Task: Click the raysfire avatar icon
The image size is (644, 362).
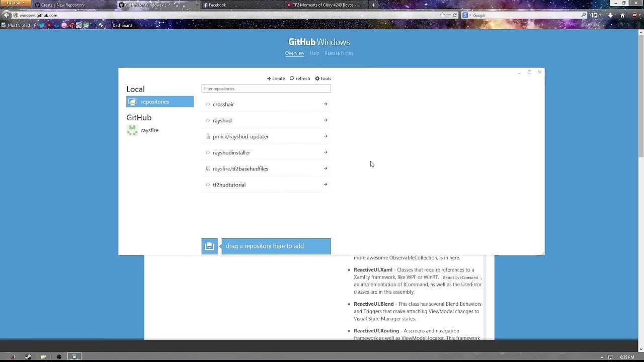Action: tap(132, 130)
